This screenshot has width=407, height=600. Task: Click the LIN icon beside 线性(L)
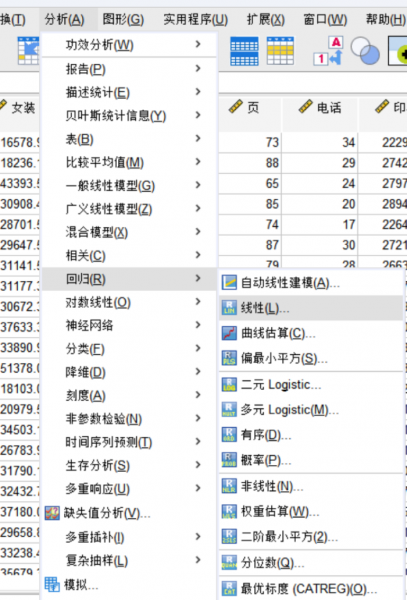click(229, 308)
